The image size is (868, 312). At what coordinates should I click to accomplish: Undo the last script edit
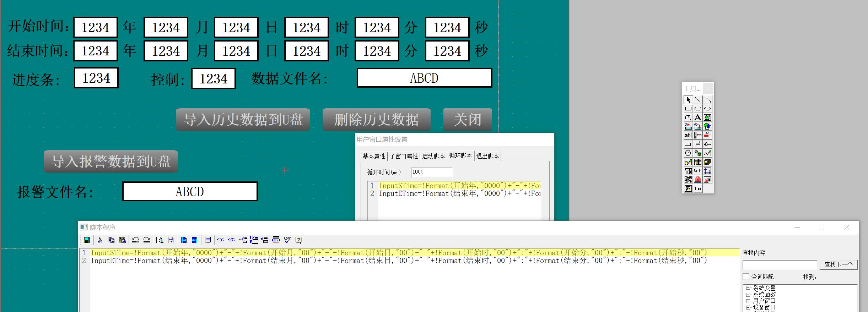[135, 240]
